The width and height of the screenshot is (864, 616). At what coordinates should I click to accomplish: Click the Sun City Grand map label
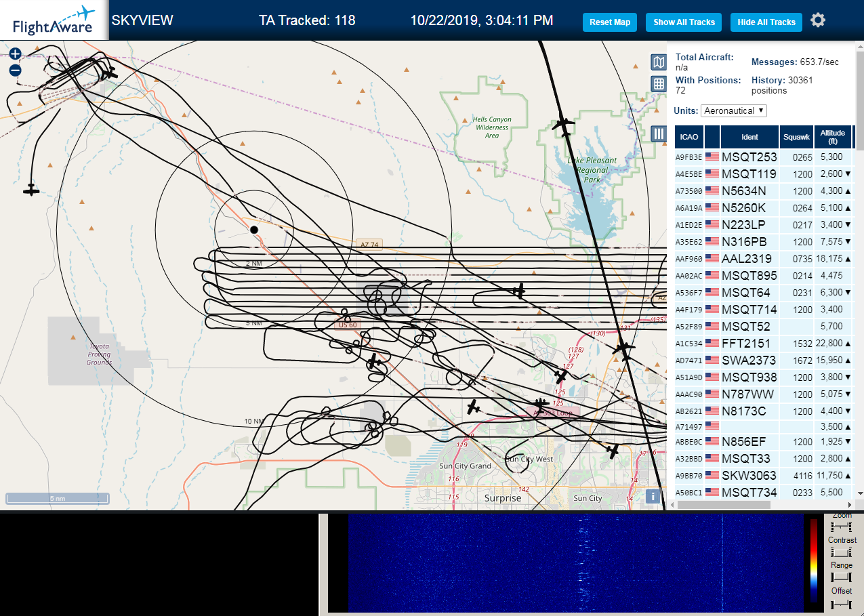coord(465,466)
